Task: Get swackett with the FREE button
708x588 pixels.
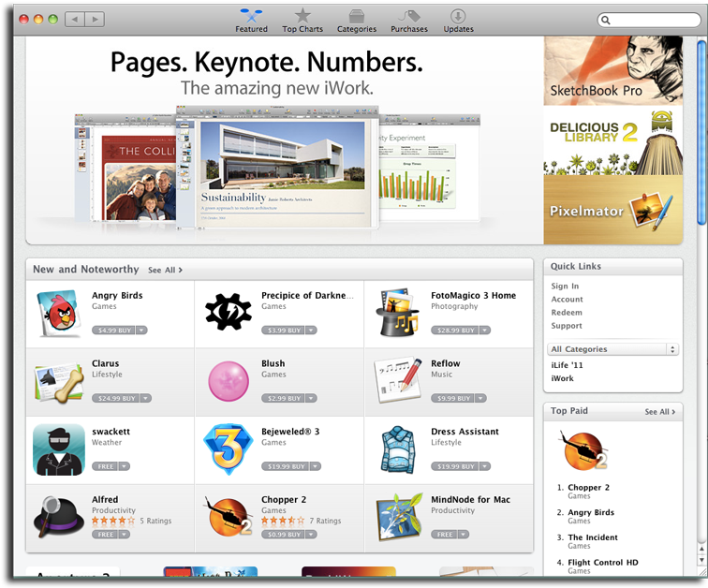Action: coord(105,466)
